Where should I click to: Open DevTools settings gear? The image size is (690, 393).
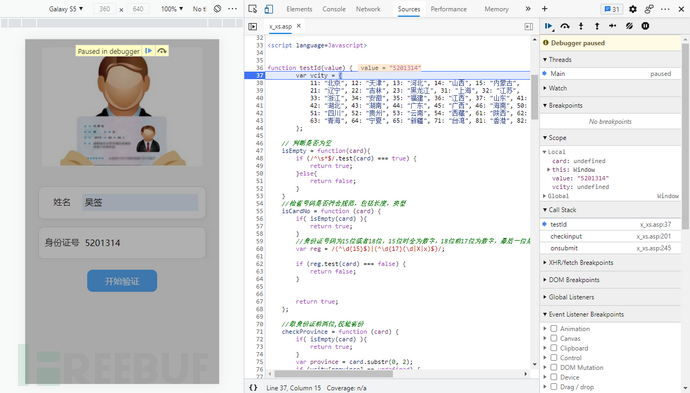coord(633,9)
